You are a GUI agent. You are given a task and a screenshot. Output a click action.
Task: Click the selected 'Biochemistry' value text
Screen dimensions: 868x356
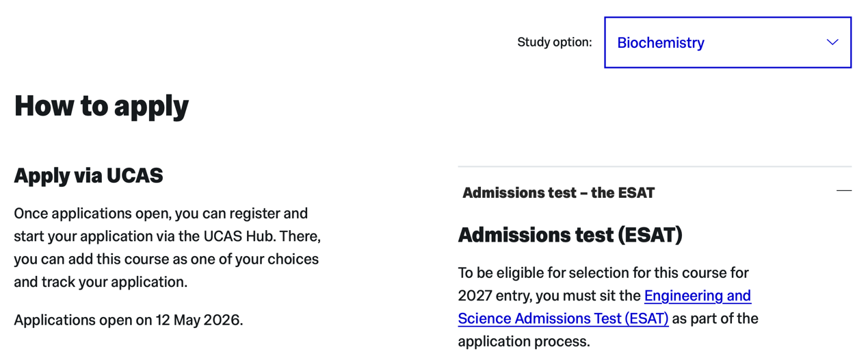click(x=660, y=42)
